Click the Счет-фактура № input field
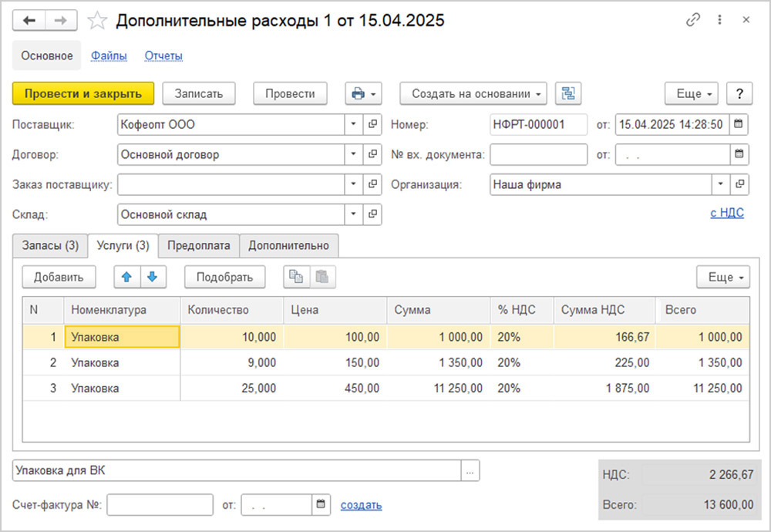The height and width of the screenshot is (532, 771). coord(160,504)
